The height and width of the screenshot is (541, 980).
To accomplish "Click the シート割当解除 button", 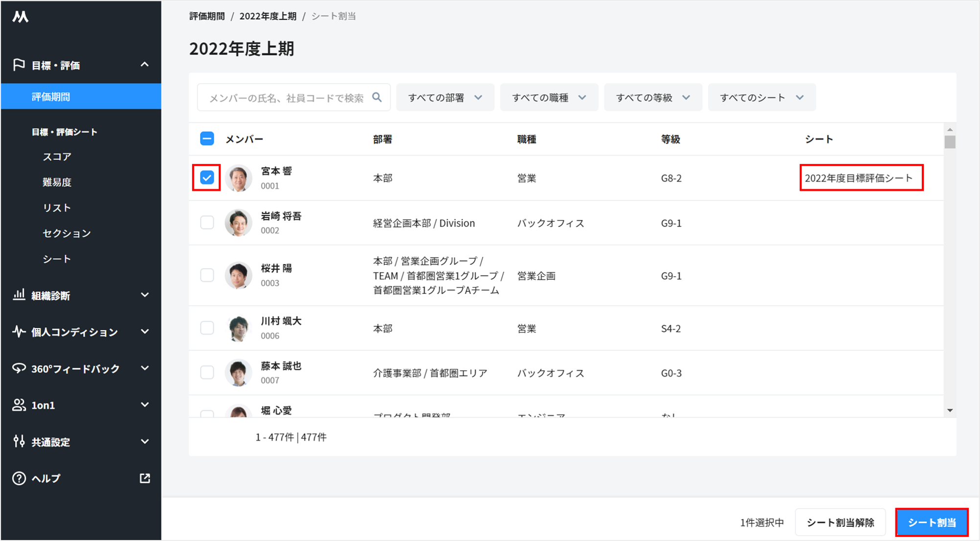I will click(840, 522).
